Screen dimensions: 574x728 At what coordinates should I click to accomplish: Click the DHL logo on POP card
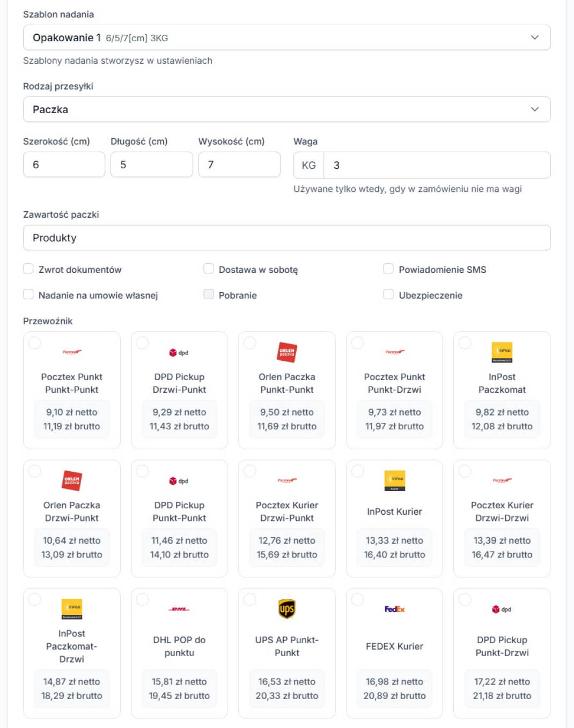coord(179,609)
